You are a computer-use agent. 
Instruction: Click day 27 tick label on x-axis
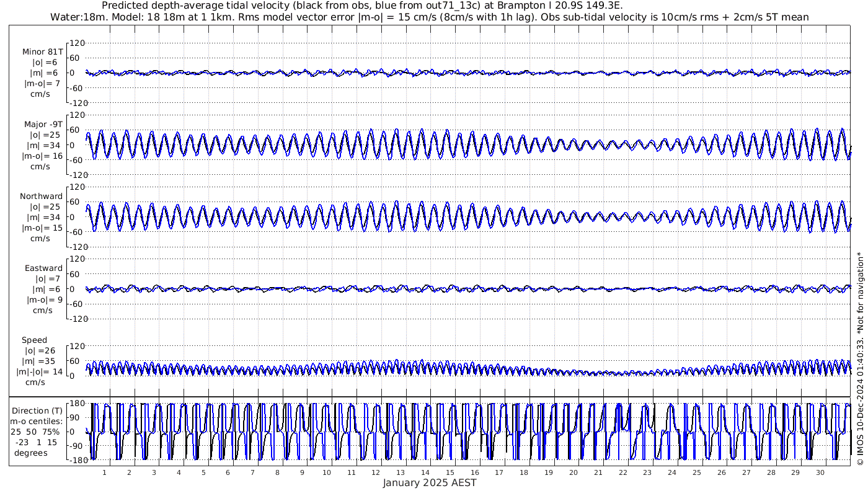coord(746,473)
